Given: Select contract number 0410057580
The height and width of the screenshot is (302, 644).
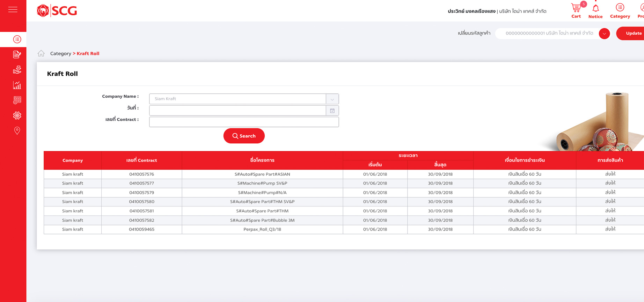Looking at the screenshot, I should (x=142, y=202).
